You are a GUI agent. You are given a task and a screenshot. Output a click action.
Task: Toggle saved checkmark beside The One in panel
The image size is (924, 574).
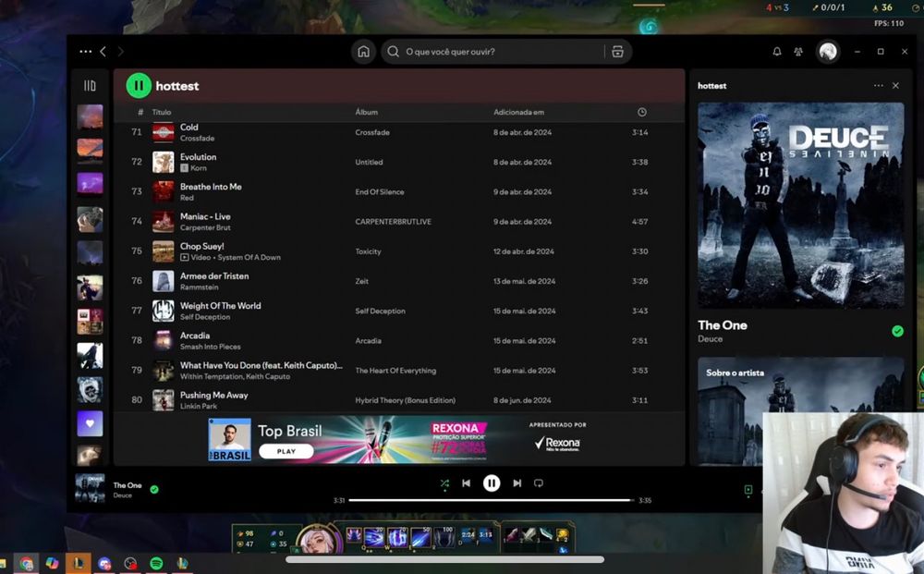(x=897, y=331)
